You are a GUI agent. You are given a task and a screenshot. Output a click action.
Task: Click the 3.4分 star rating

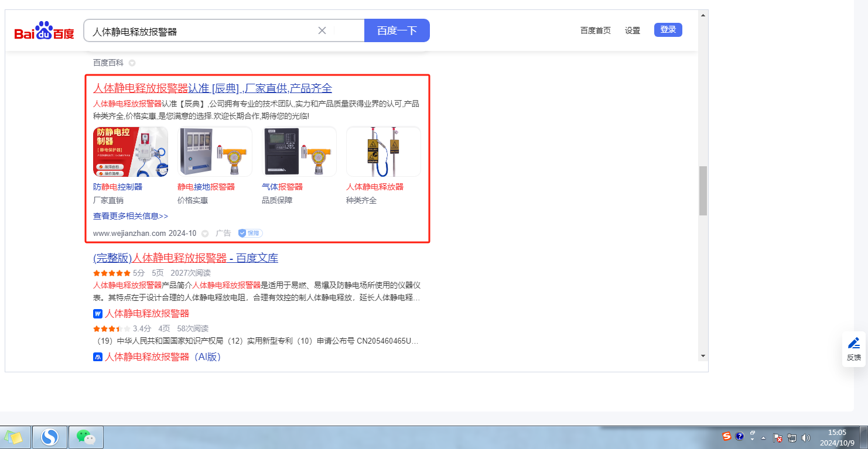coord(112,328)
